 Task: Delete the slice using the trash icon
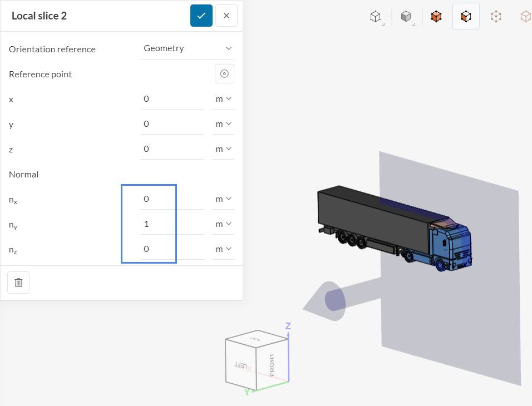(x=18, y=283)
